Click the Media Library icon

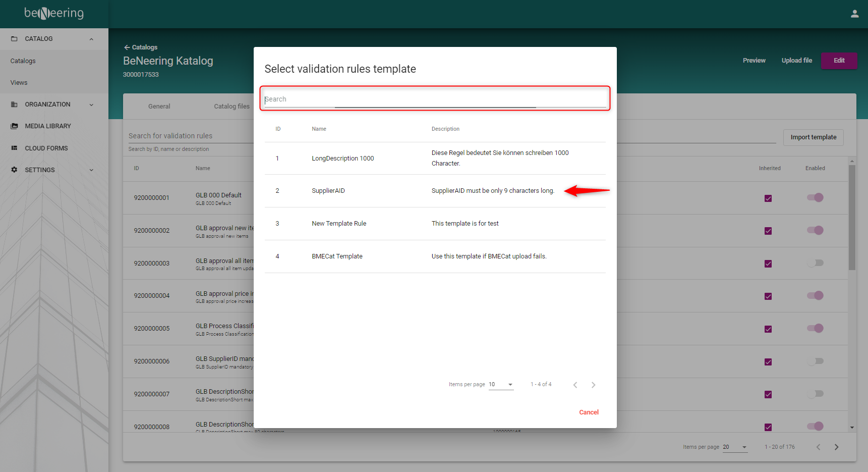(14, 126)
